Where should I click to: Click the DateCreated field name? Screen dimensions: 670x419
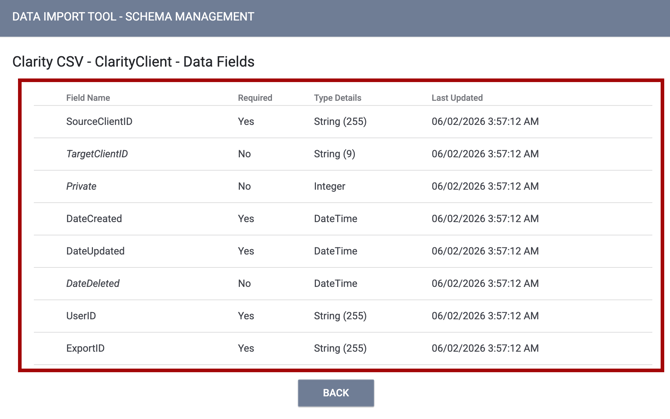pos(94,219)
